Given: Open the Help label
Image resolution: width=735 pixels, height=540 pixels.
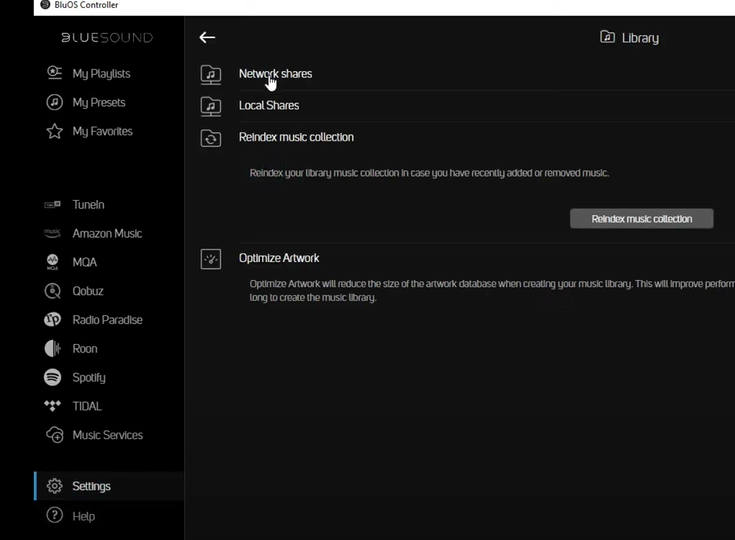Looking at the screenshot, I should click(x=84, y=516).
